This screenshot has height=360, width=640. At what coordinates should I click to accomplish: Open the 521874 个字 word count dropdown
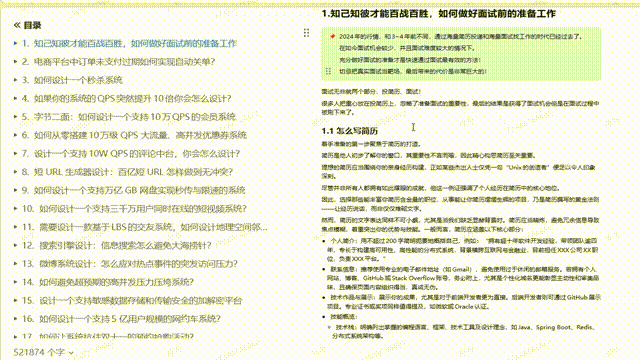44,352
